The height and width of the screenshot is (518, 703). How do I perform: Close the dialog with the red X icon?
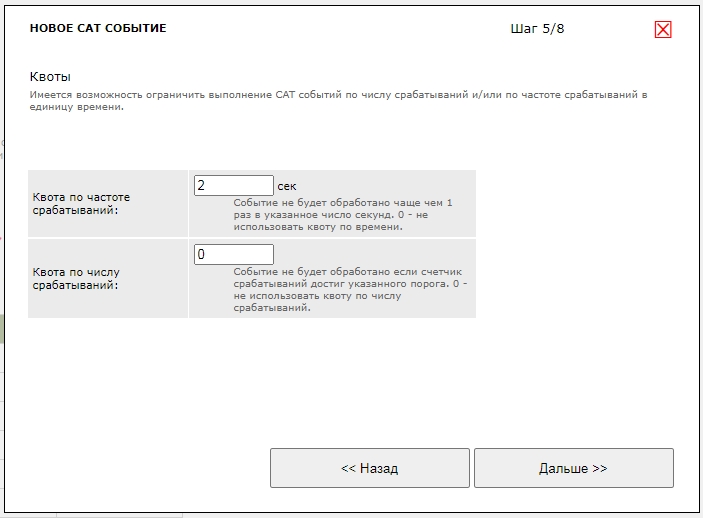tap(663, 29)
